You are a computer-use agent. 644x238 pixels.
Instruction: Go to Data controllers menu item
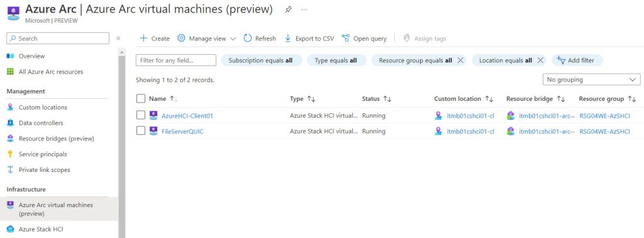click(x=41, y=123)
